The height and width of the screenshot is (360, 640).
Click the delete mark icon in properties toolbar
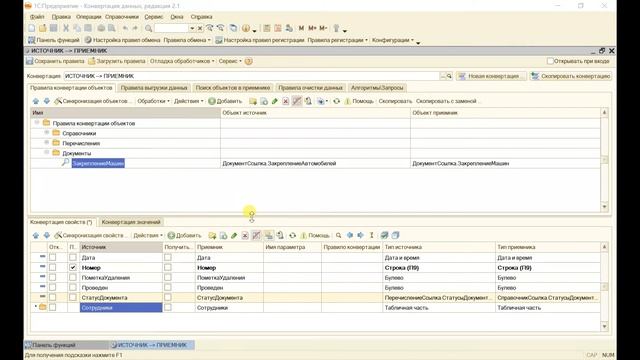coord(245,236)
